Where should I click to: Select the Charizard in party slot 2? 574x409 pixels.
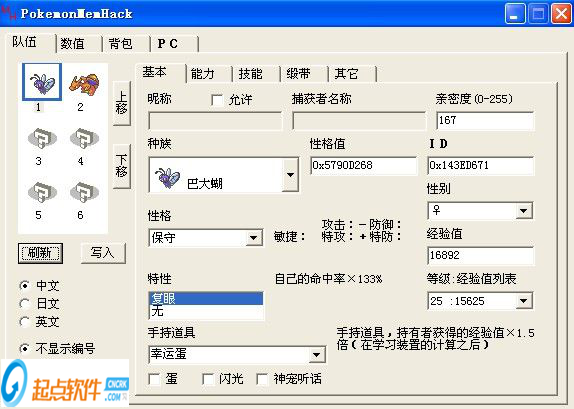click(84, 83)
